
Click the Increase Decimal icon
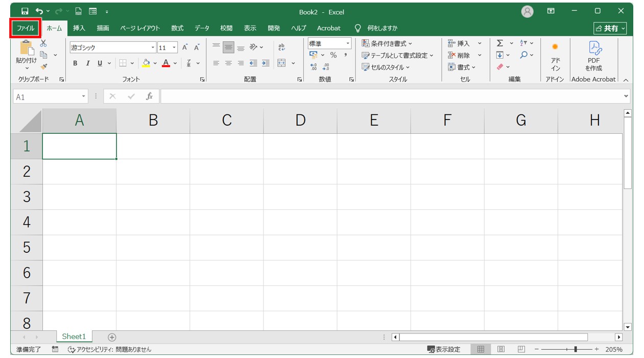(x=314, y=67)
